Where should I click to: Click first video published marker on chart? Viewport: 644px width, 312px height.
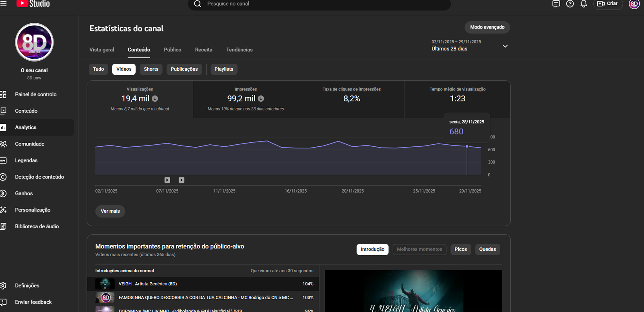(167, 180)
